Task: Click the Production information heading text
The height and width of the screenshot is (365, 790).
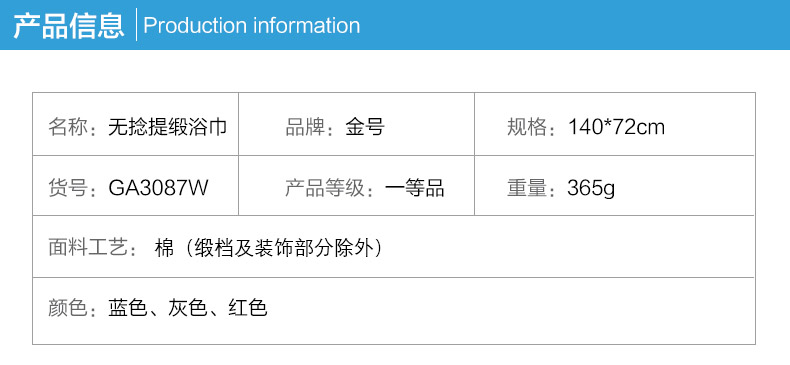Action: pyautogui.click(x=252, y=26)
